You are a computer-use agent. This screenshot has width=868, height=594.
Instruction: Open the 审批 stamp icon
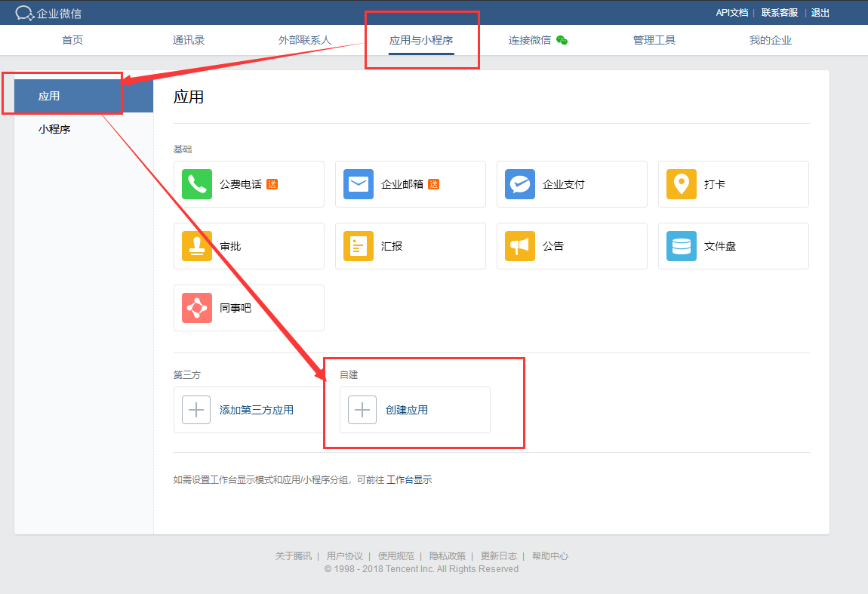pyautogui.click(x=196, y=246)
